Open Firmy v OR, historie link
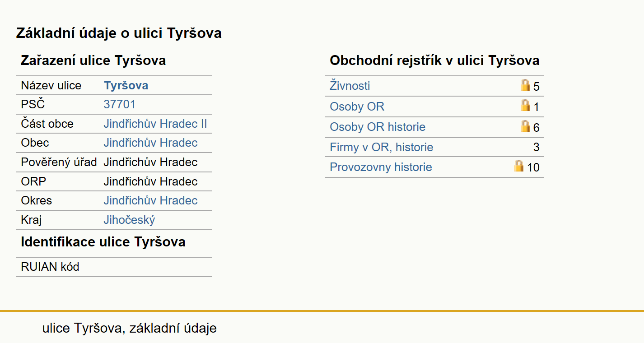Viewport: 644px width, 343px height. coord(382,147)
